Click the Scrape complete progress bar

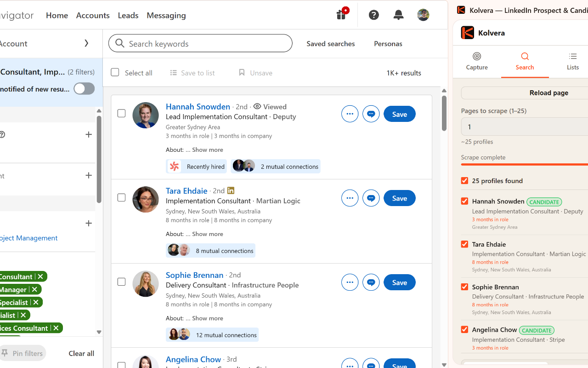click(x=525, y=164)
